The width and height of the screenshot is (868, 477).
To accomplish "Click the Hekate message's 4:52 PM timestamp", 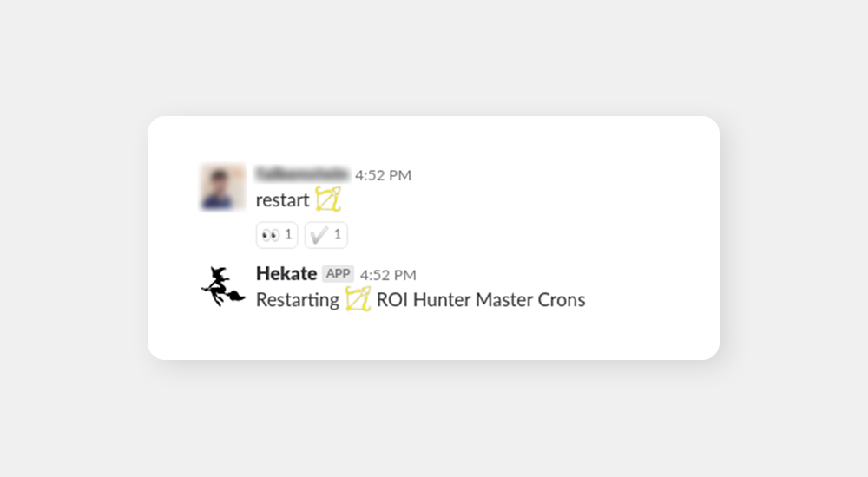I will tap(388, 275).
